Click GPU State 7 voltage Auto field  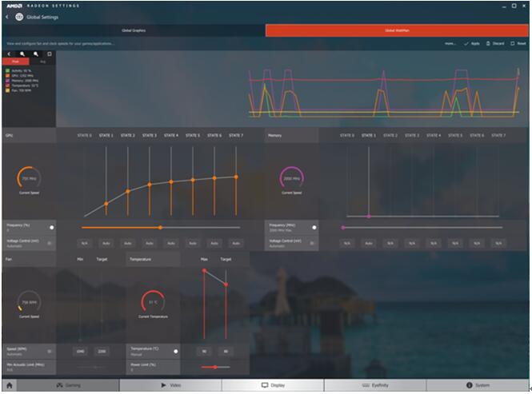click(x=236, y=243)
